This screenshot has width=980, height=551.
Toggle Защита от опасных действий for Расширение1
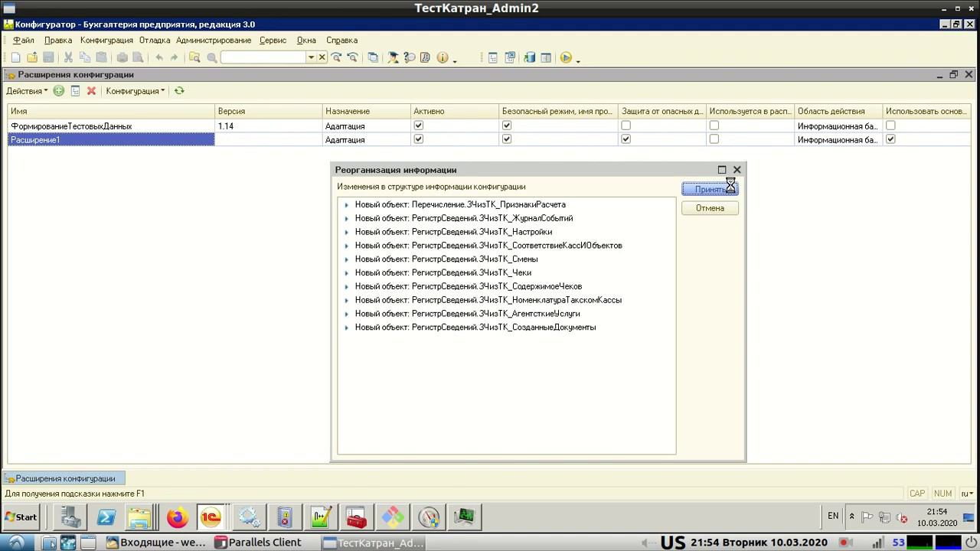click(x=626, y=139)
